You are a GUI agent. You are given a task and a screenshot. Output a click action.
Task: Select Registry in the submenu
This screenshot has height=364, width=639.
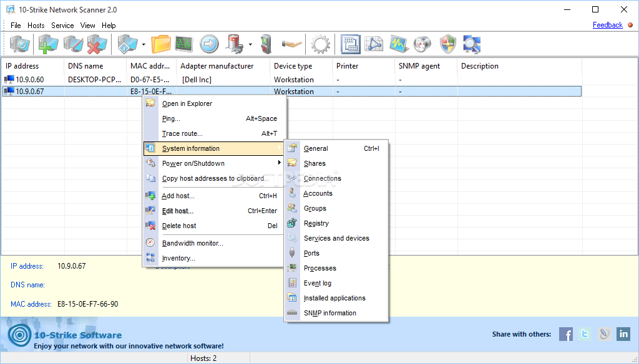pos(336,223)
